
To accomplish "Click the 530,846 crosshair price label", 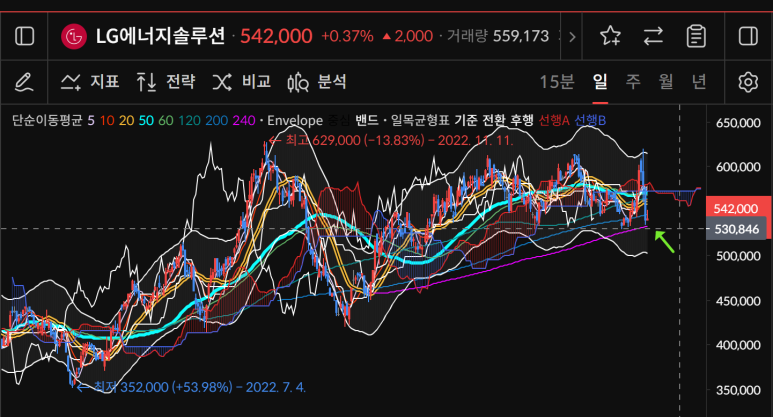I will click(x=737, y=229).
